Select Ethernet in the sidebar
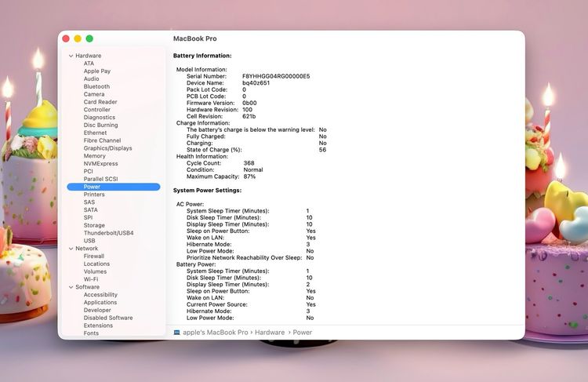The width and height of the screenshot is (588, 382). [x=95, y=133]
